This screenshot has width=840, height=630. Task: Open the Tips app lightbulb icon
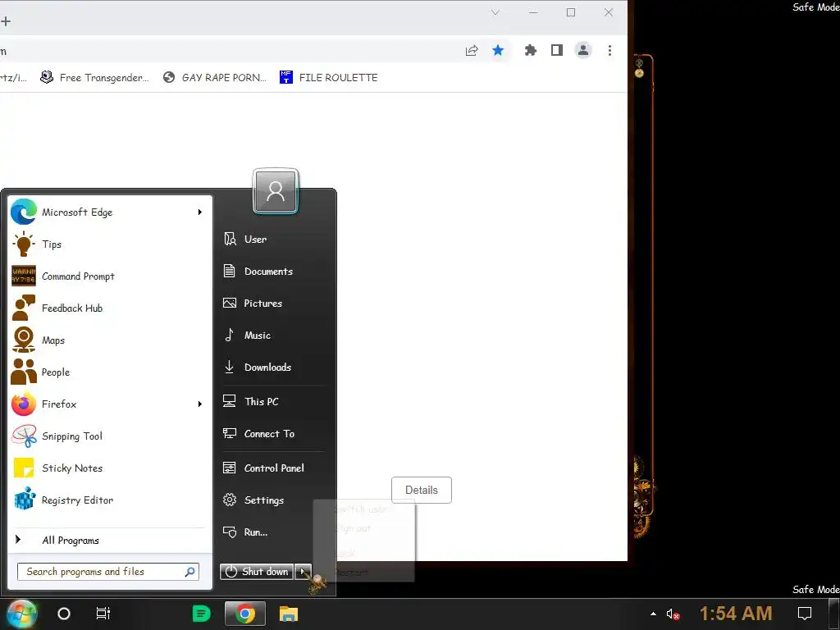23,244
